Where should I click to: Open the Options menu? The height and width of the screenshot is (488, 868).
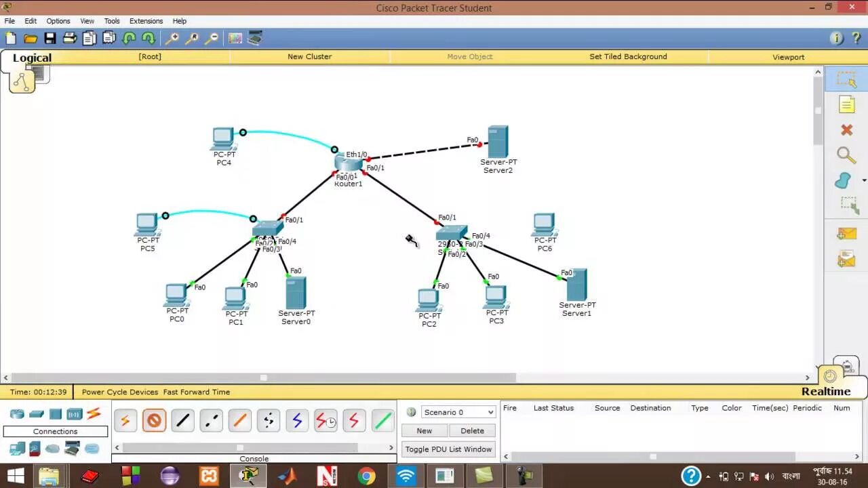pyautogui.click(x=58, y=21)
